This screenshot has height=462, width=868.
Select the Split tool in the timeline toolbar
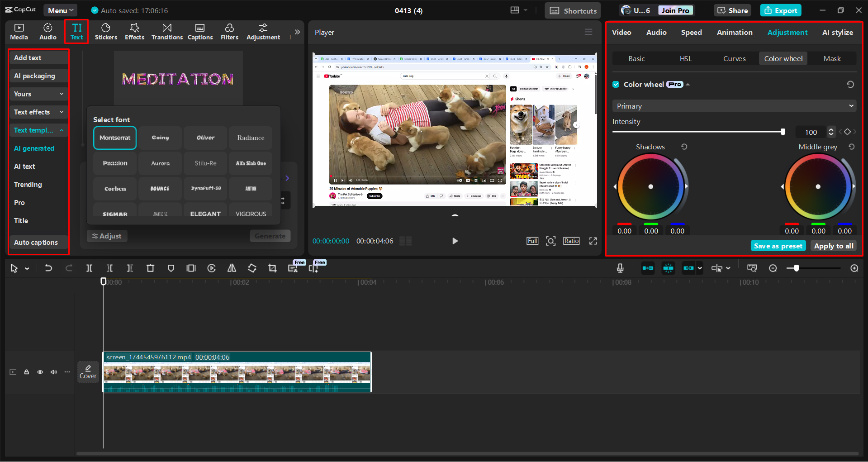89,268
